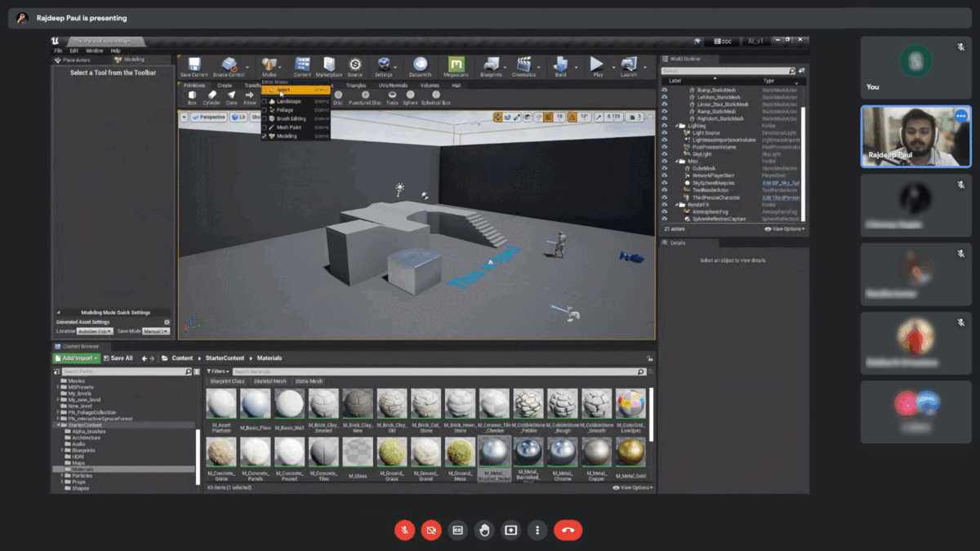Click the Build toolbar icon
The height and width of the screenshot is (551, 980).
(x=560, y=65)
